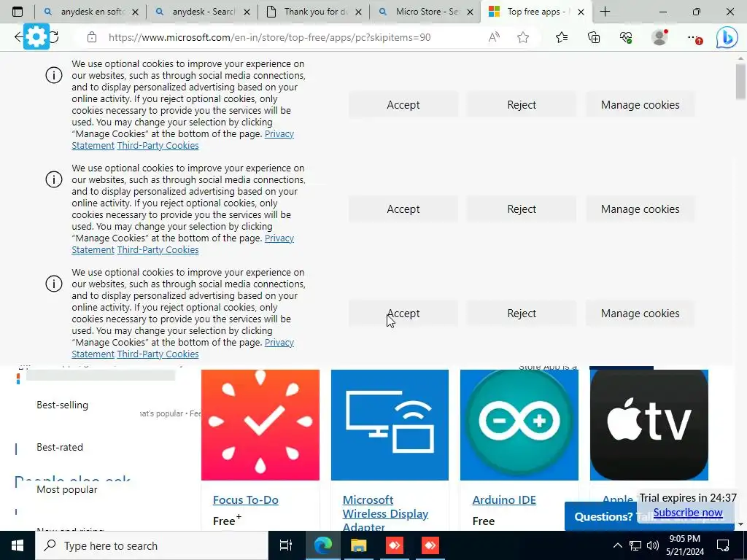Open the Arduino IDE link

pos(504,500)
